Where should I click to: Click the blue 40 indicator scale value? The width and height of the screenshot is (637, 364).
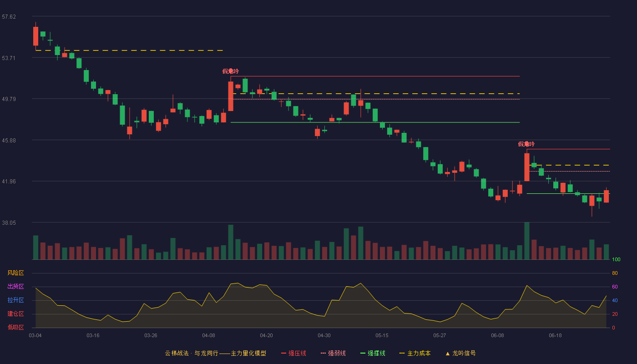pos(615,300)
